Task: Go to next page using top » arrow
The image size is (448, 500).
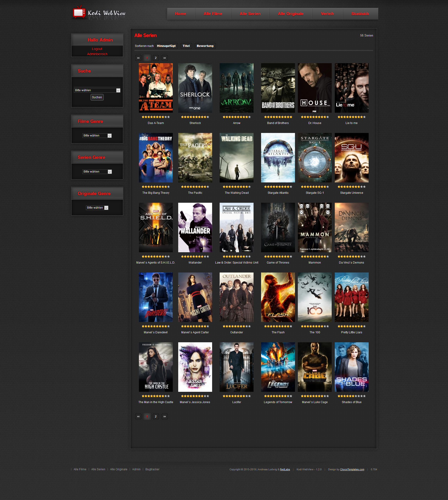Action: pos(164,58)
